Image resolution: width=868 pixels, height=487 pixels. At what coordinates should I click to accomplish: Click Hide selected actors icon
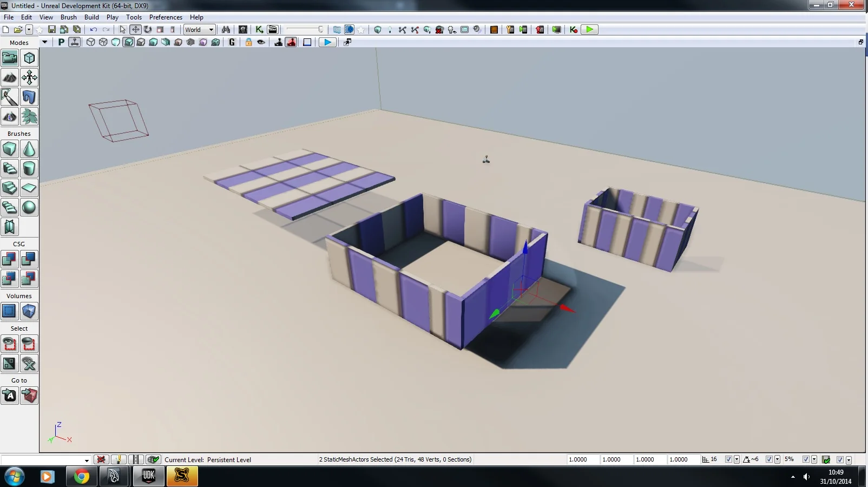click(29, 344)
